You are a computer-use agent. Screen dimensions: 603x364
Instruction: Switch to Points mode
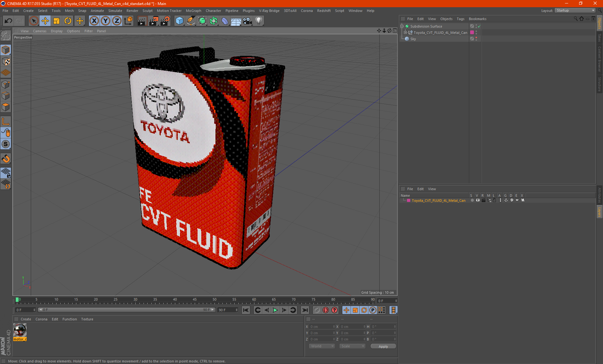(x=6, y=84)
